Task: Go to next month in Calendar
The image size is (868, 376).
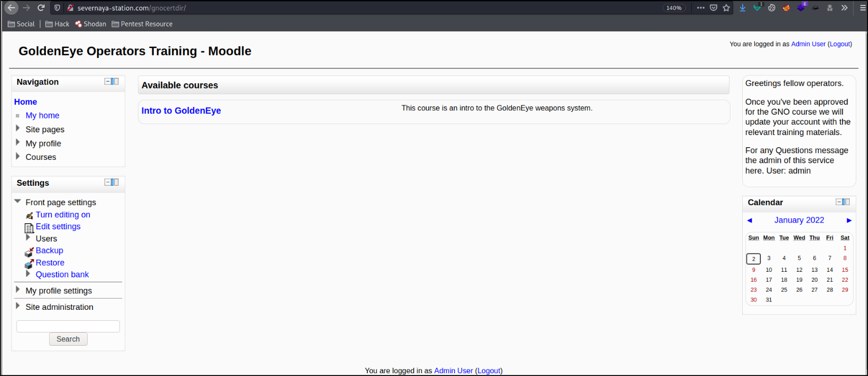Action: pyautogui.click(x=849, y=221)
